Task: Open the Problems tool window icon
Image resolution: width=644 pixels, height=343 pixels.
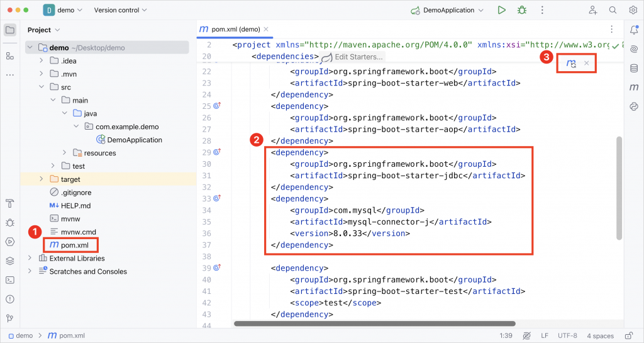Action: pyautogui.click(x=10, y=299)
